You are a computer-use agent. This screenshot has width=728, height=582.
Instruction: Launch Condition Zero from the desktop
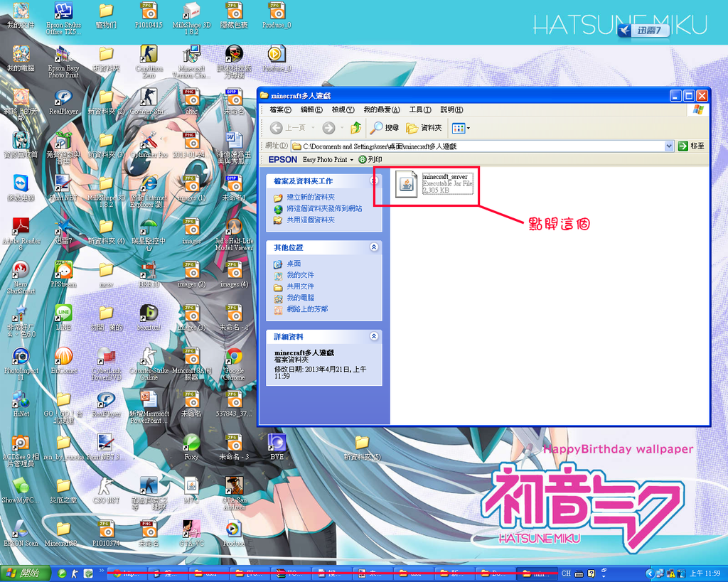(149, 62)
